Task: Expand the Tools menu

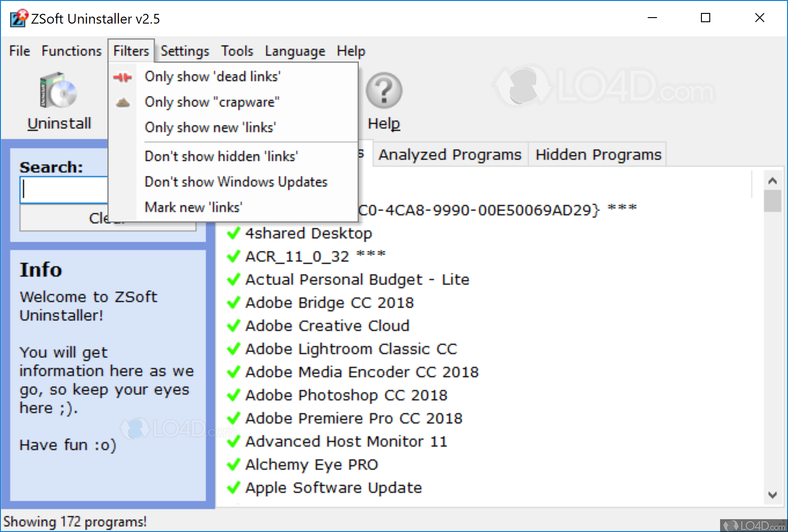Action: click(237, 51)
